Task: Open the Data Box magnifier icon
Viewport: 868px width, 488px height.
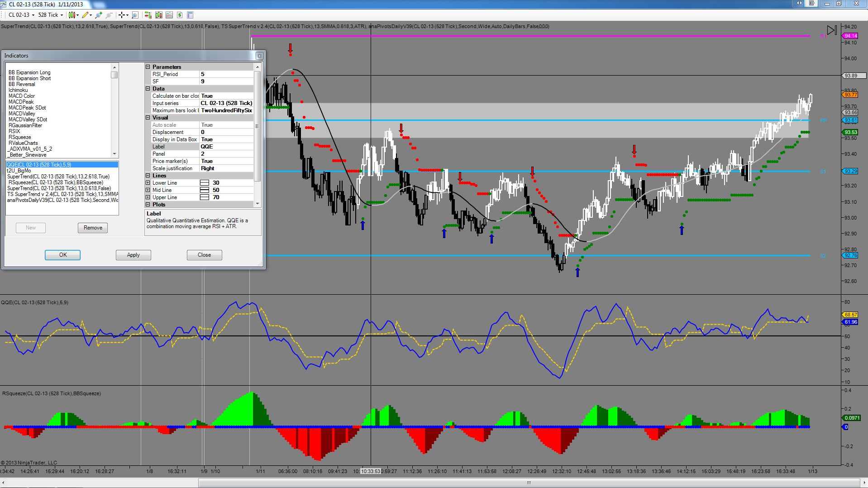Action: coord(135,15)
